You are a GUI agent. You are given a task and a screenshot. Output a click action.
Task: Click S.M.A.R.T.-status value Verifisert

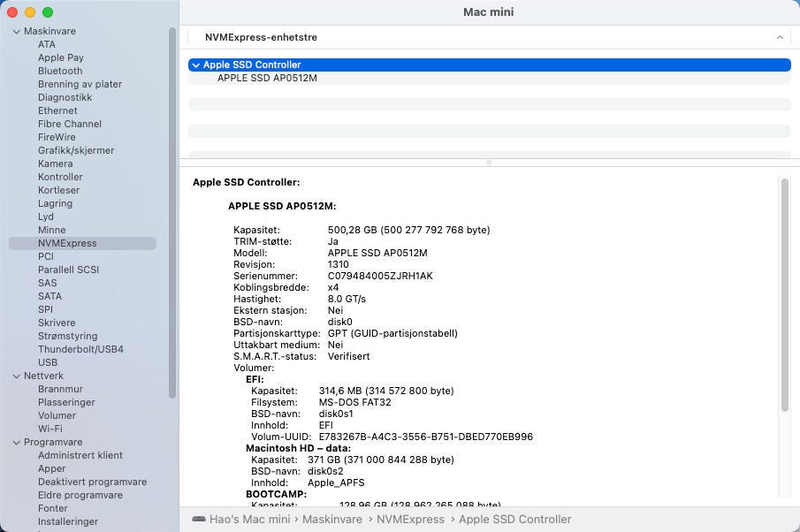tap(348, 356)
